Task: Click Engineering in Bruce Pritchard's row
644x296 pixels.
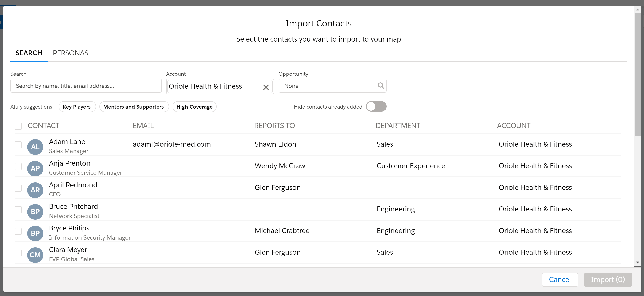Action: click(396, 209)
